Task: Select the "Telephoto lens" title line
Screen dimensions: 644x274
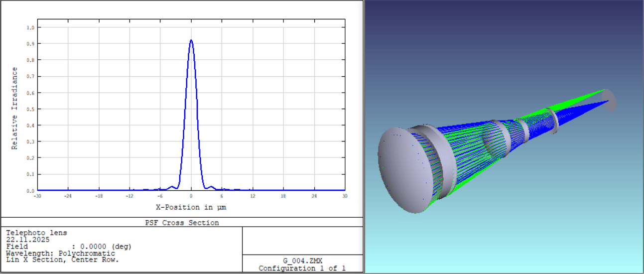Action: [36, 233]
